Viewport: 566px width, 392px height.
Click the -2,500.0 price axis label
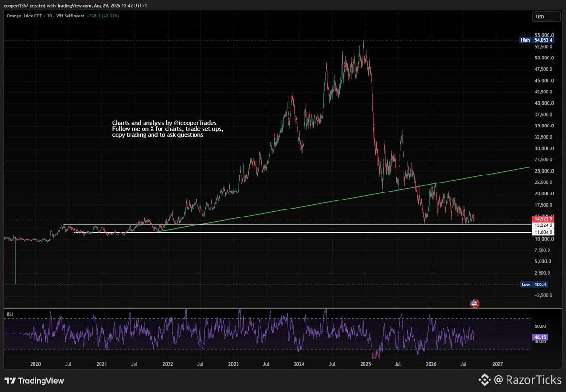543,295
